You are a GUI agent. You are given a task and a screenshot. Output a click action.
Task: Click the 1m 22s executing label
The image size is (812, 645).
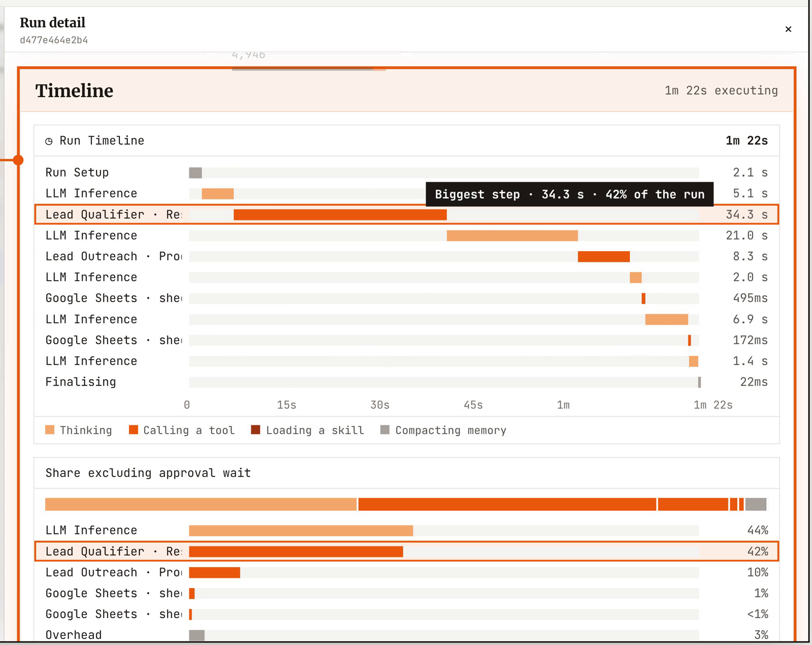tap(721, 90)
